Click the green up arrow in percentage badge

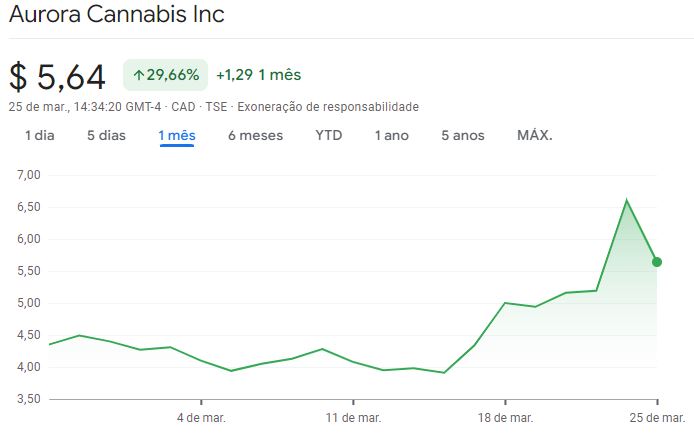[138, 75]
